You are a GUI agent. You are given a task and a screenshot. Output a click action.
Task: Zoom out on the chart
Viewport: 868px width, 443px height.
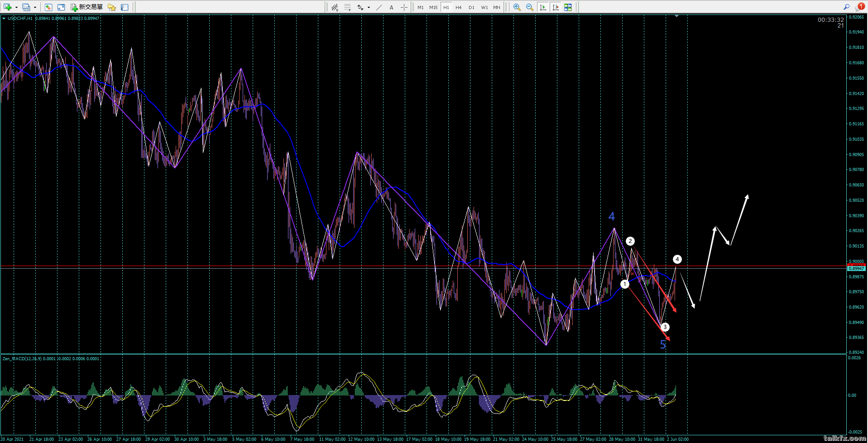coord(530,7)
